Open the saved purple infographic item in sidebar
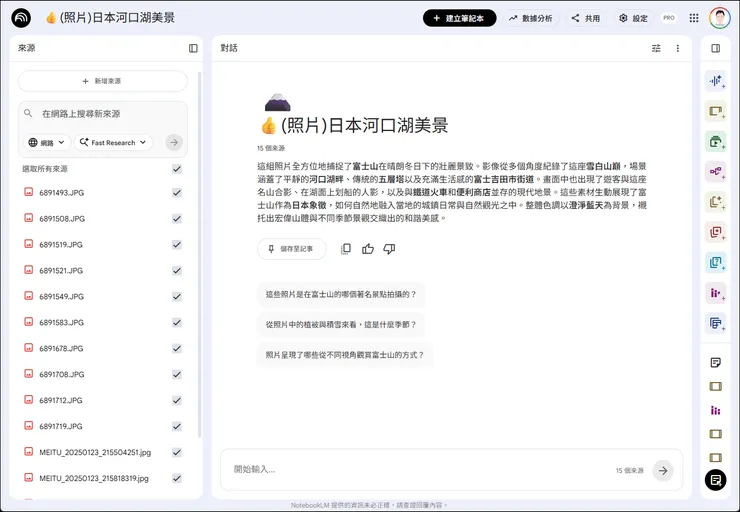This screenshot has width=740, height=512. [715, 410]
